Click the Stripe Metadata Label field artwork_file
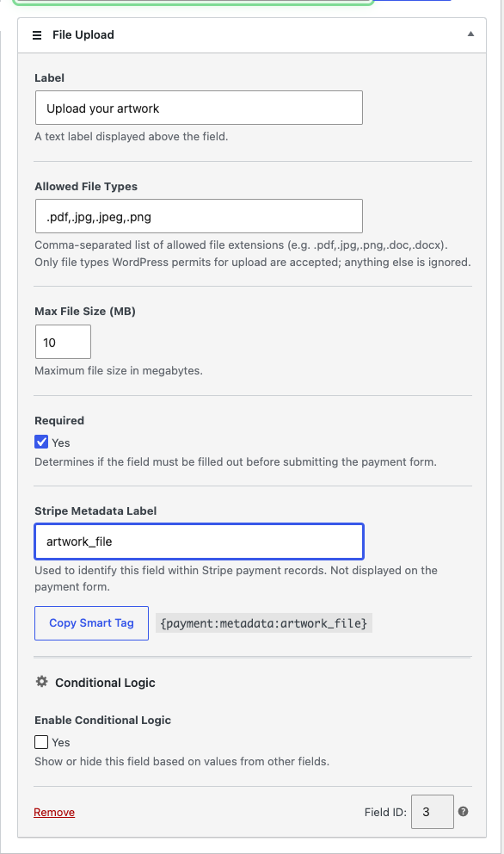This screenshot has width=504, height=854. 200,541
